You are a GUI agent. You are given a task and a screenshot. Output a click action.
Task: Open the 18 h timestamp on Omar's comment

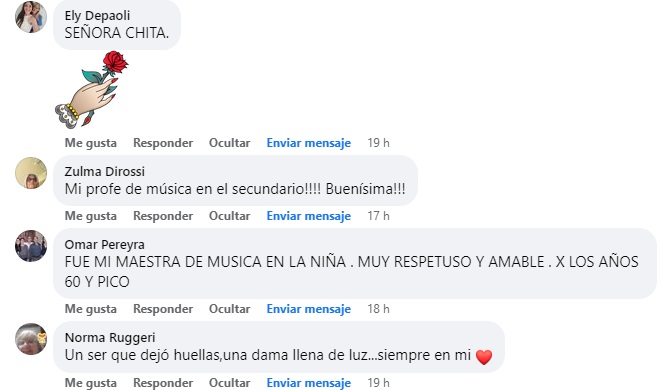click(378, 309)
